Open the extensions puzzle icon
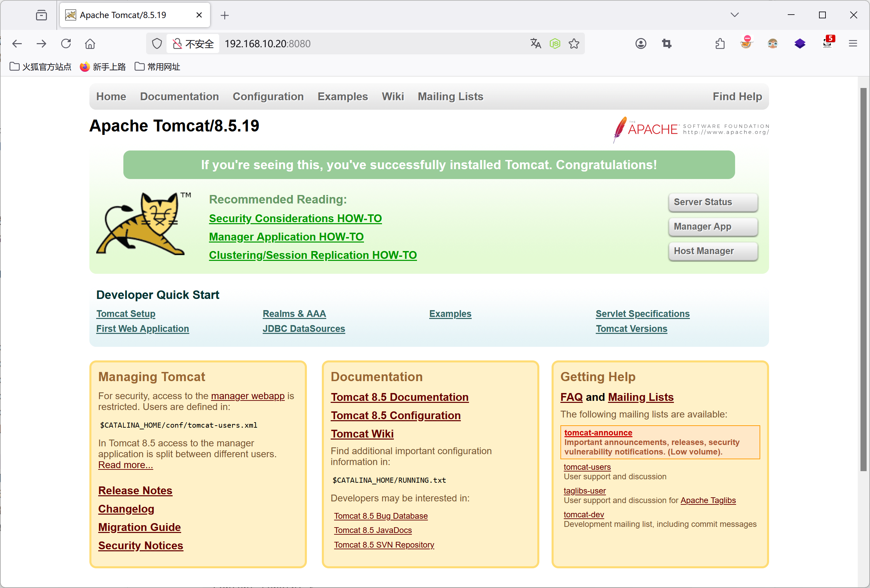870x588 pixels. tap(720, 44)
